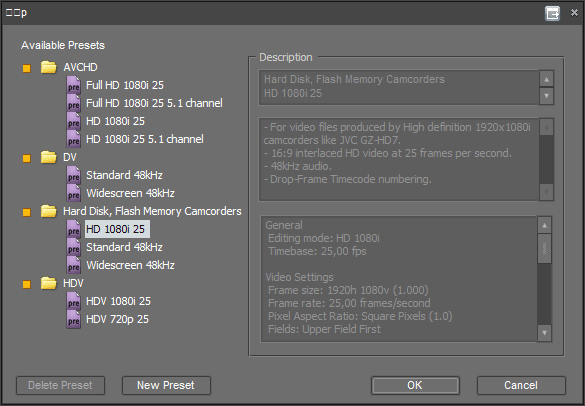This screenshot has width=585, height=406.
Task: Click preset icon beside Full HD 1080i 25 5.1 channel
Action: tap(73, 103)
